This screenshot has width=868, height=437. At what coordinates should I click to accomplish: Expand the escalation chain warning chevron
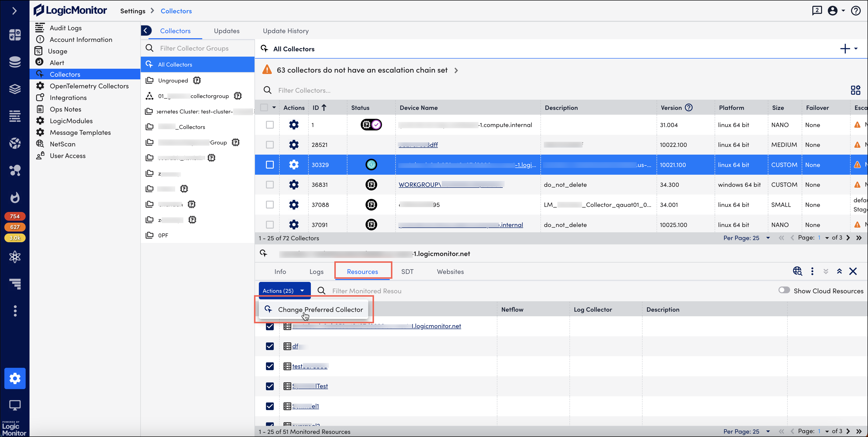tap(456, 70)
